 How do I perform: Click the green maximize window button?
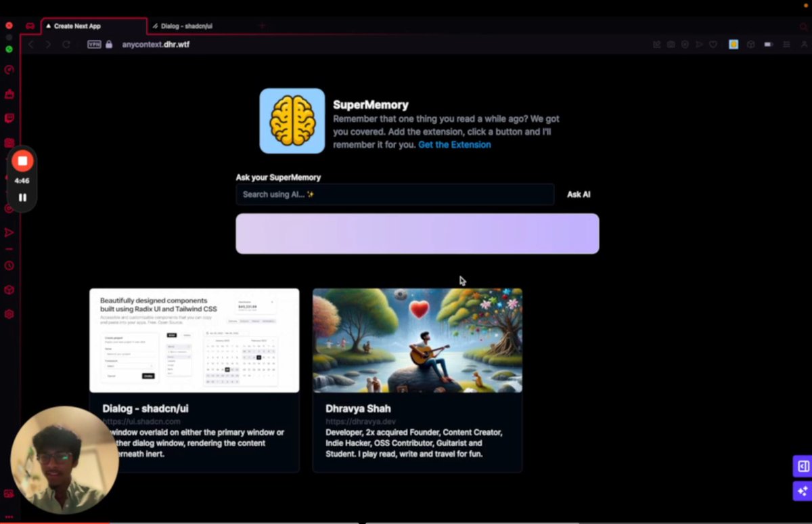click(x=9, y=49)
